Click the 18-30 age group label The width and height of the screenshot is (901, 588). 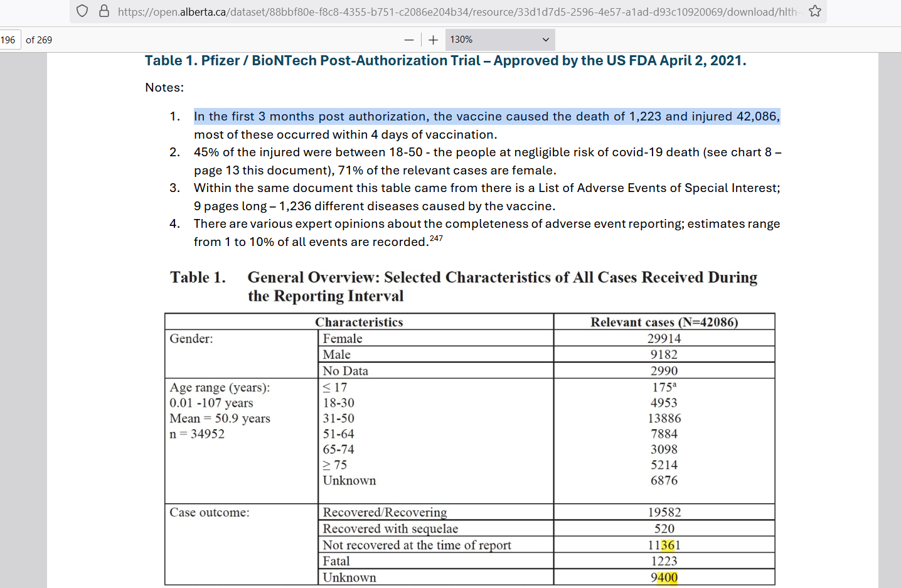tap(338, 403)
